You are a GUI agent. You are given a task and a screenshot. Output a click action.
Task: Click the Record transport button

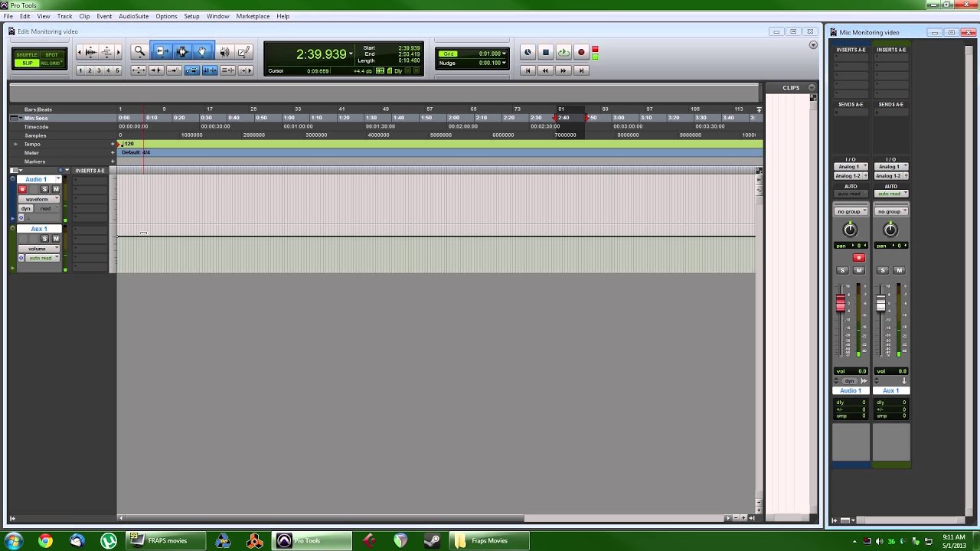pyautogui.click(x=581, y=52)
